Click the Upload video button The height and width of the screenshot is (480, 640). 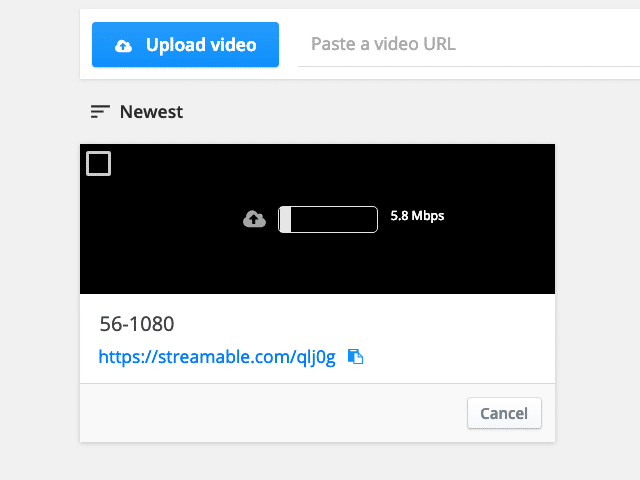(185, 44)
